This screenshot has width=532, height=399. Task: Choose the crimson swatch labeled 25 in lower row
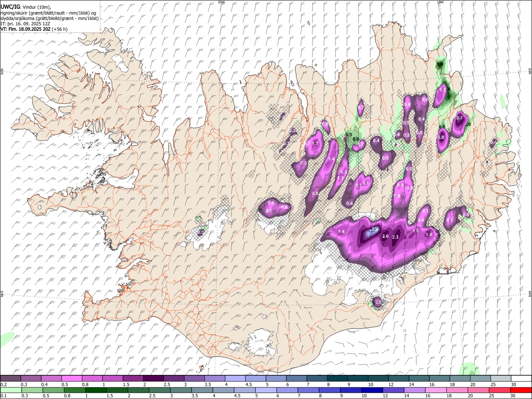[500, 390]
